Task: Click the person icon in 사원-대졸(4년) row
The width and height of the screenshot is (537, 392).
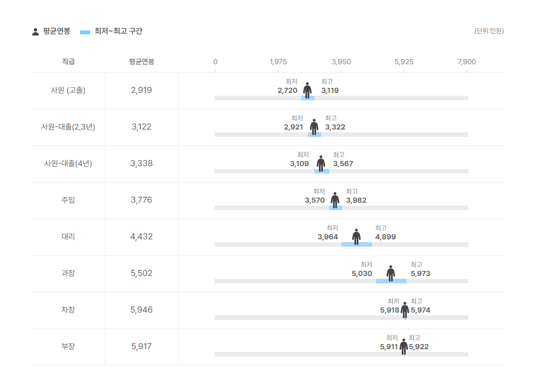Action: 321,163
